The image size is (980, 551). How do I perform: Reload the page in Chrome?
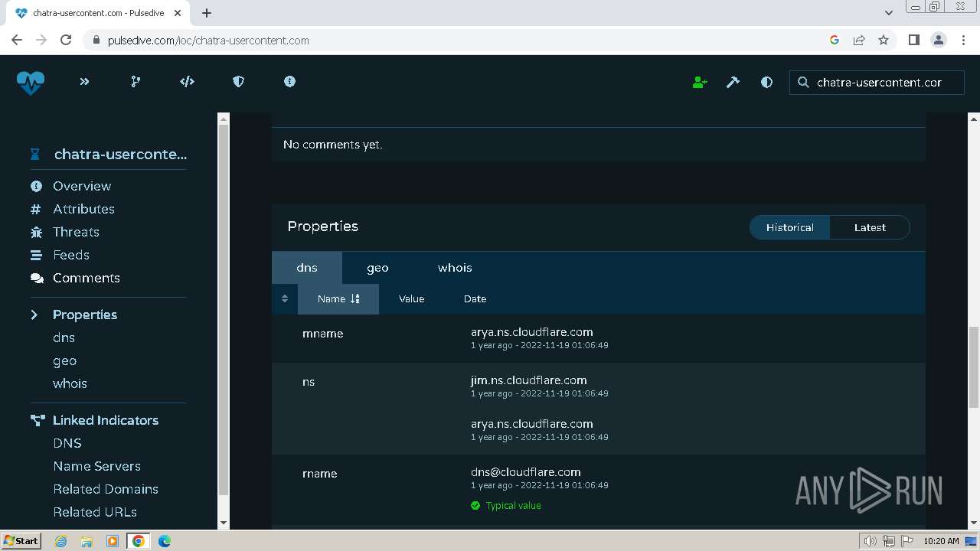(x=66, y=40)
